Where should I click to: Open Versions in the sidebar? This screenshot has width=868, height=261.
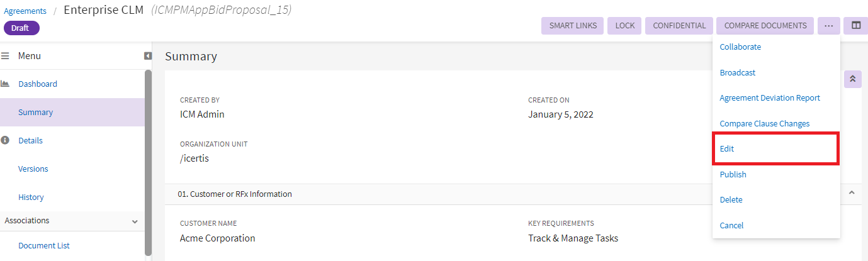coord(33,169)
